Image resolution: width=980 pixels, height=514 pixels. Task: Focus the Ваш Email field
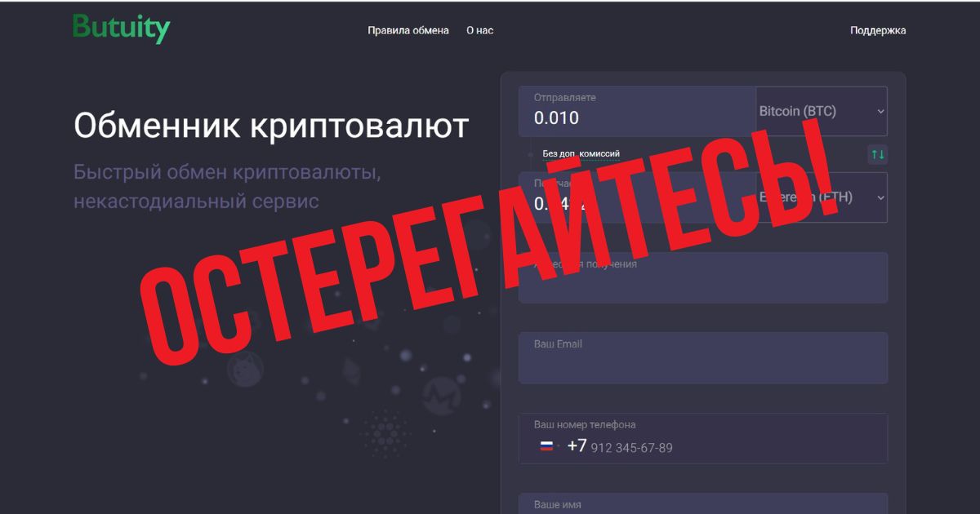pyautogui.click(x=703, y=357)
